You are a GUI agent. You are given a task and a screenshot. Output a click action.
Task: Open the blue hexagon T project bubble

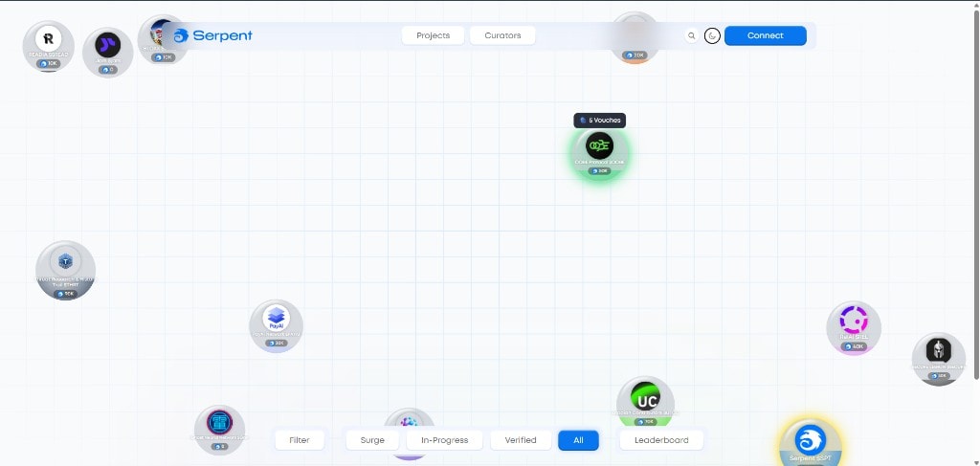point(66,270)
